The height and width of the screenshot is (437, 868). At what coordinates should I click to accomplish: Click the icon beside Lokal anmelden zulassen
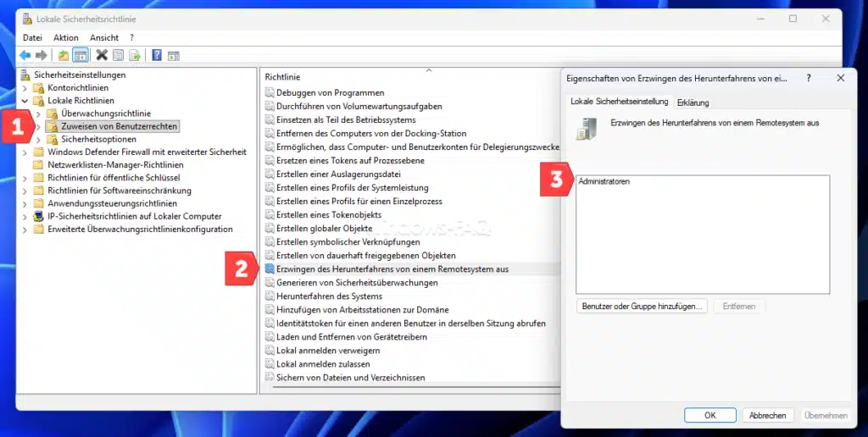tap(270, 364)
